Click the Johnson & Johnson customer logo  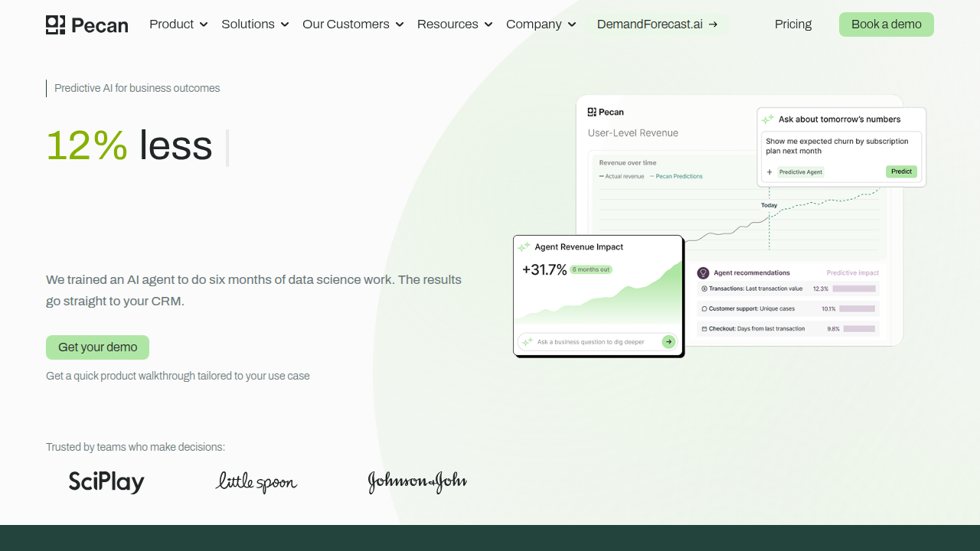click(x=417, y=482)
